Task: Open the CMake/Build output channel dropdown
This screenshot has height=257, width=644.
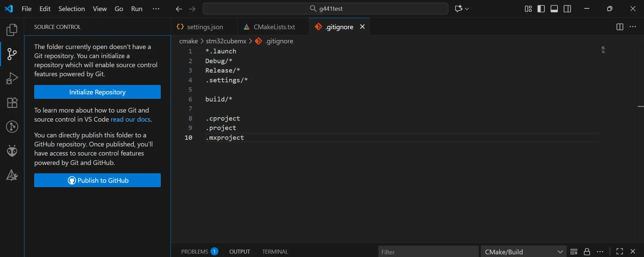Action: [x=524, y=252]
